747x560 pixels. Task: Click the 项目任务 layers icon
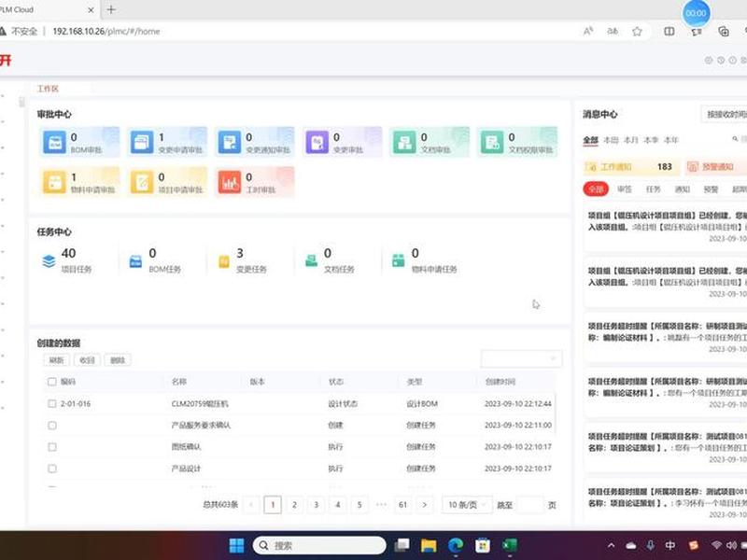coord(49,261)
